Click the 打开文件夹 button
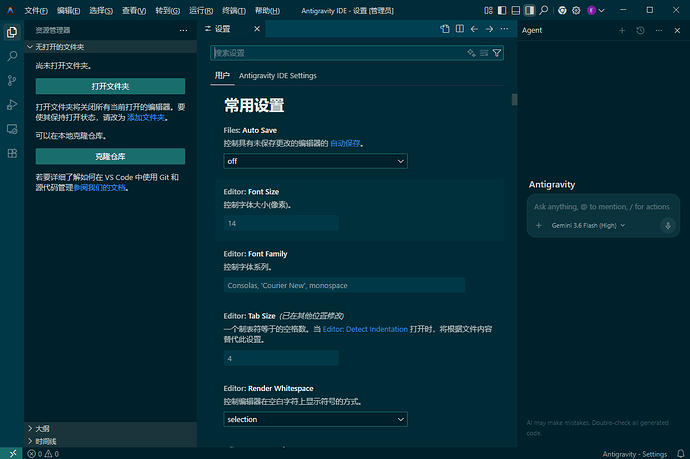The image size is (690, 459). pos(110,86)
